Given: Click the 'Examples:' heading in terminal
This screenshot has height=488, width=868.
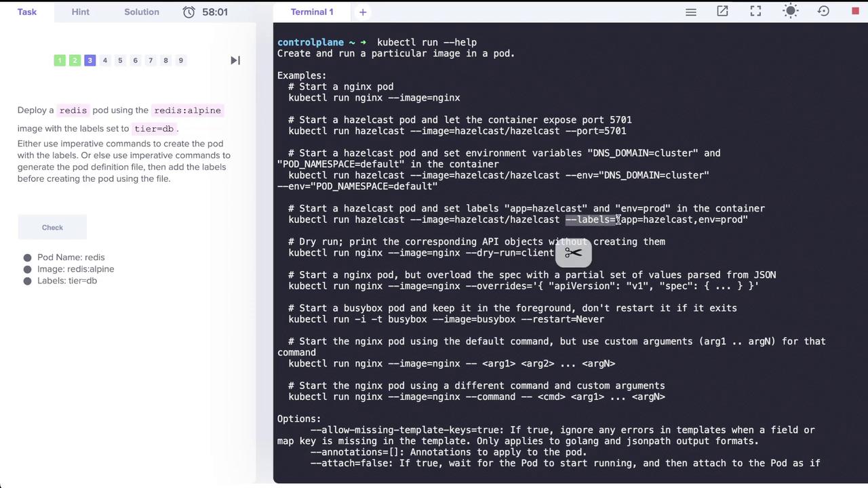Looking at the screenshot, I should [x=302, y=75].
